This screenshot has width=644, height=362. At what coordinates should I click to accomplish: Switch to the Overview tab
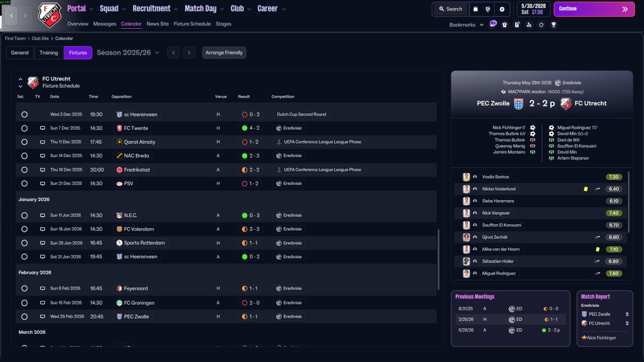pyautogui.click(x=77, y=24)
